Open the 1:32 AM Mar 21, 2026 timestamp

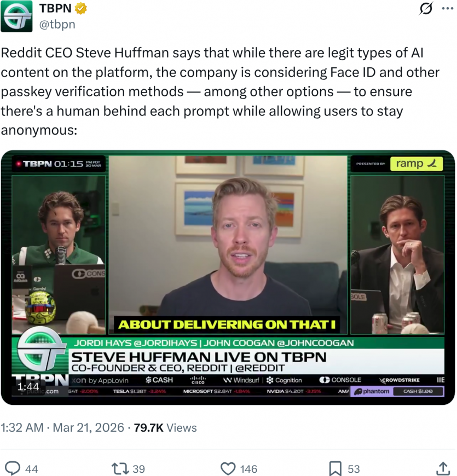[62, 427]
